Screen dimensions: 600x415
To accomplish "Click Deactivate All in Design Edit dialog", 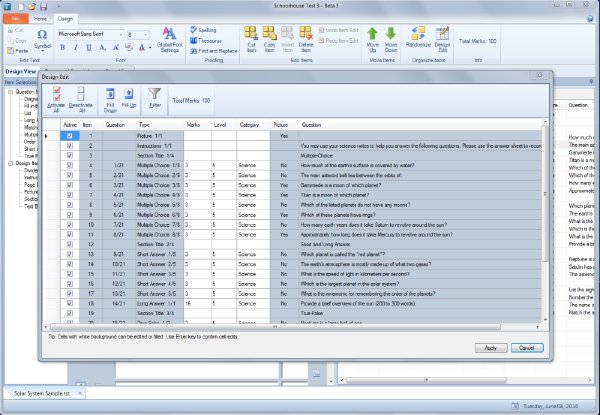I will click(x=81, y=99).
